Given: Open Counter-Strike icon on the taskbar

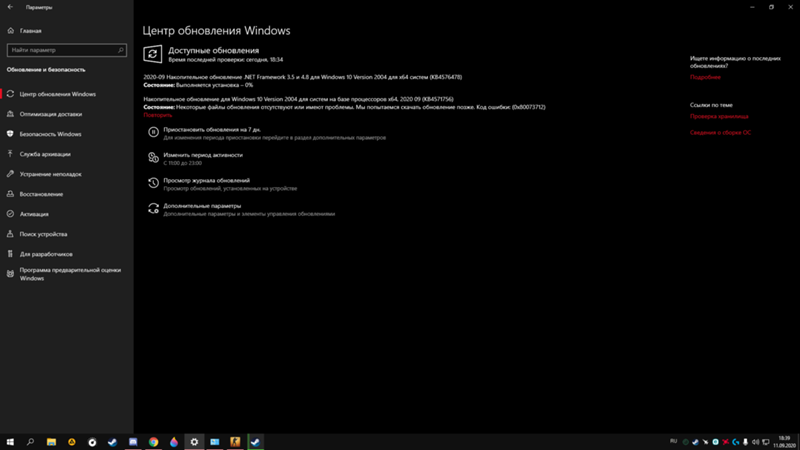Looking at the screenshot, I should pyautogui.click(x=235, y=442).
